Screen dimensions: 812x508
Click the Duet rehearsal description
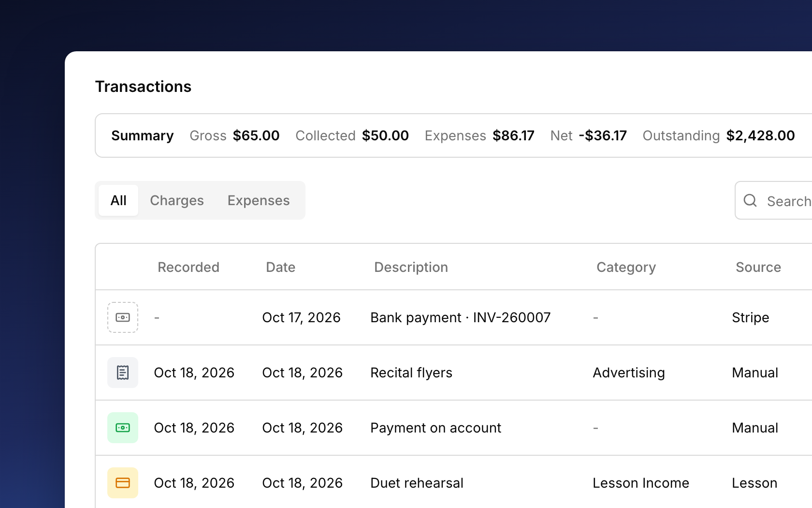point(417,483)
